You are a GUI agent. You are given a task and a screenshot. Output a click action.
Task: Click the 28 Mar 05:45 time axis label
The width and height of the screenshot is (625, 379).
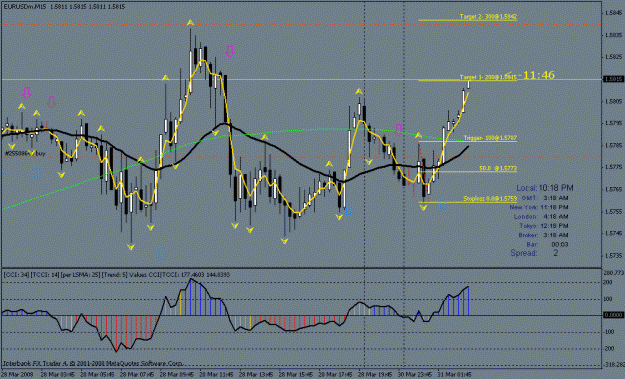[98, 375]
